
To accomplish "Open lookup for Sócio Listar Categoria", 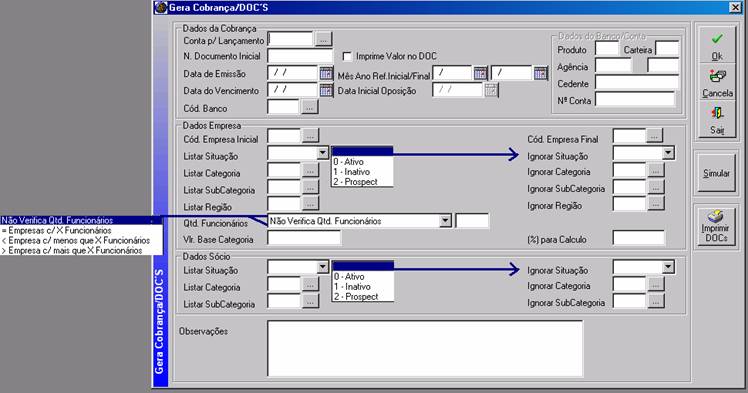I will coord(310,285).
